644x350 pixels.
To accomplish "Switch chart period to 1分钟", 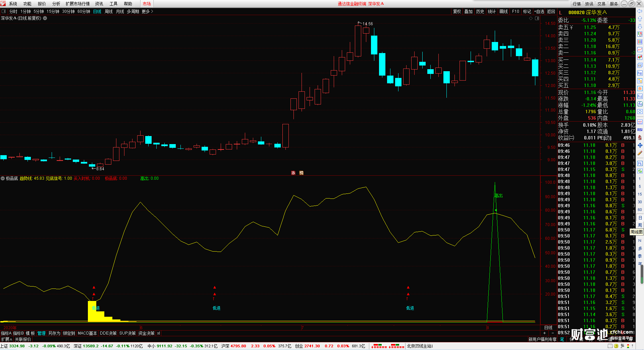I will [25, 11].
